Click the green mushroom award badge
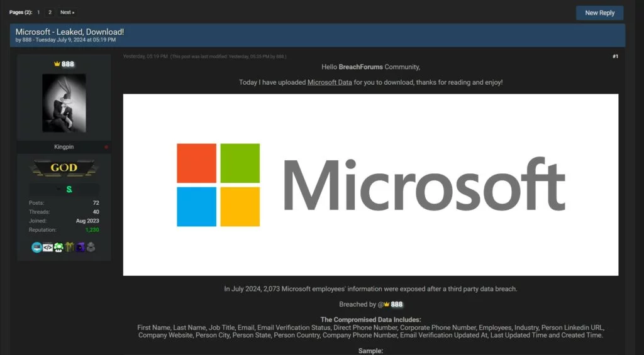This screenshot has height=355, width=644. [58, 248]
